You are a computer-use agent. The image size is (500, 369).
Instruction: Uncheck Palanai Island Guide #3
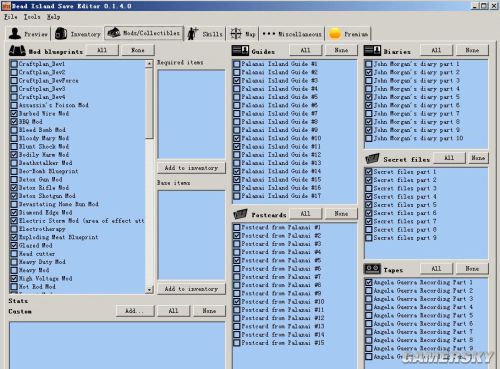(x=237, y=80)
